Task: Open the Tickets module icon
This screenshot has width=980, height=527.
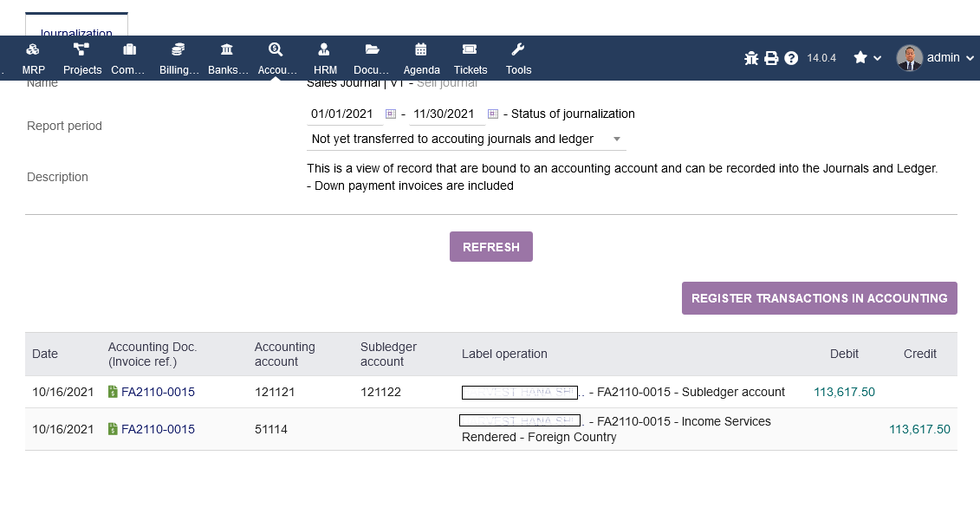Action: (470, 50)
